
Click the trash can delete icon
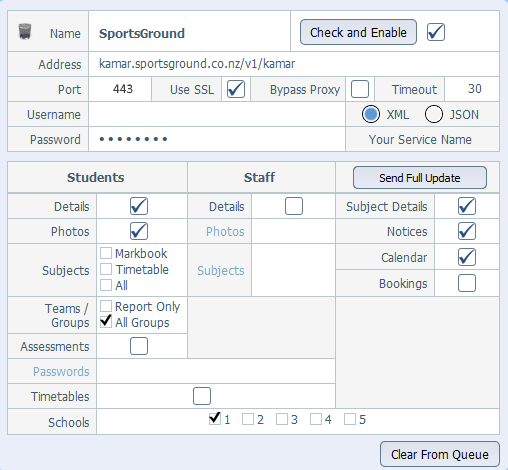[x=25, y=32]
